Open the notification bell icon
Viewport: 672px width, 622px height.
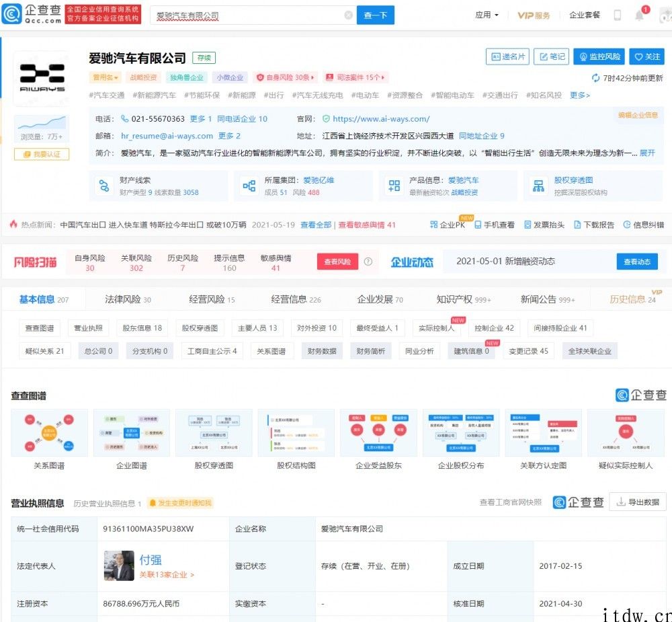click(x=639, y=15)
